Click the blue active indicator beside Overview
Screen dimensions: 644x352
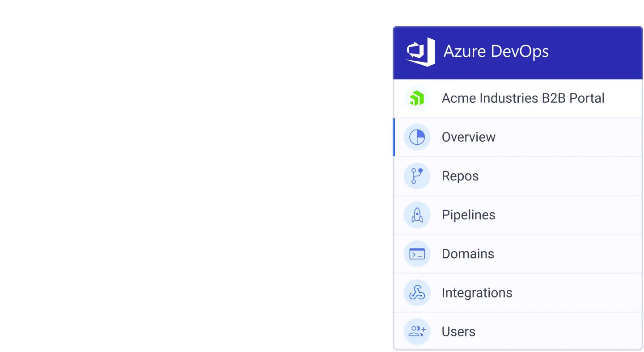point(394,137)
